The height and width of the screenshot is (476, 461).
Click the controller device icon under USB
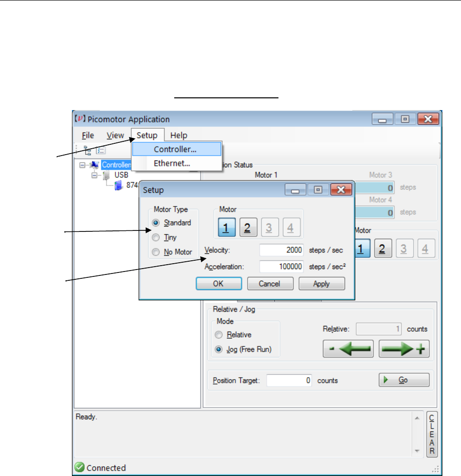tap(118, 185)
